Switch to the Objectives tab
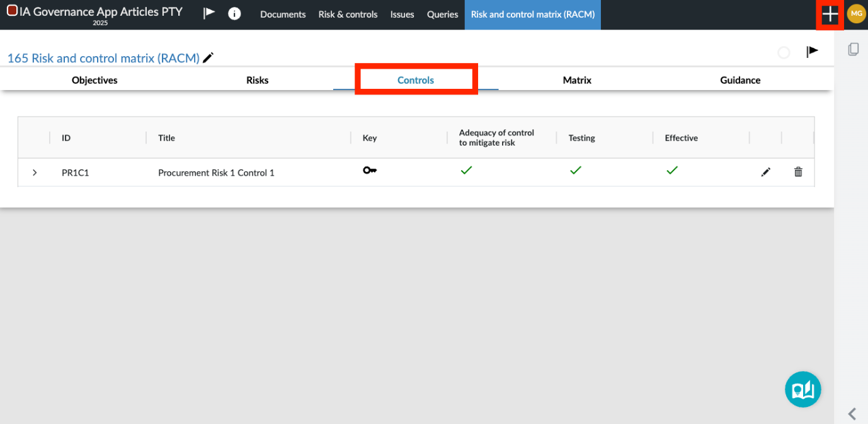 click(94, 80)
